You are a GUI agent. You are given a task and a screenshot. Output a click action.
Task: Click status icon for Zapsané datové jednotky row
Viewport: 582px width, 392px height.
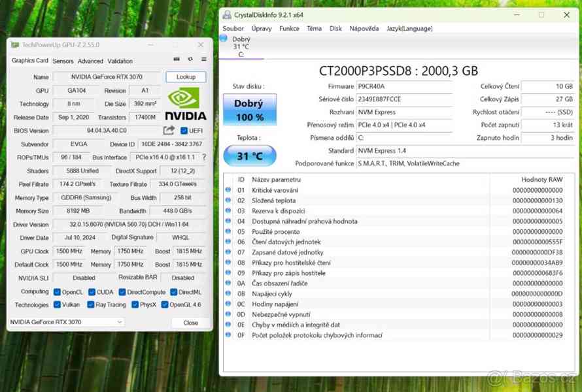pos(228,252)
